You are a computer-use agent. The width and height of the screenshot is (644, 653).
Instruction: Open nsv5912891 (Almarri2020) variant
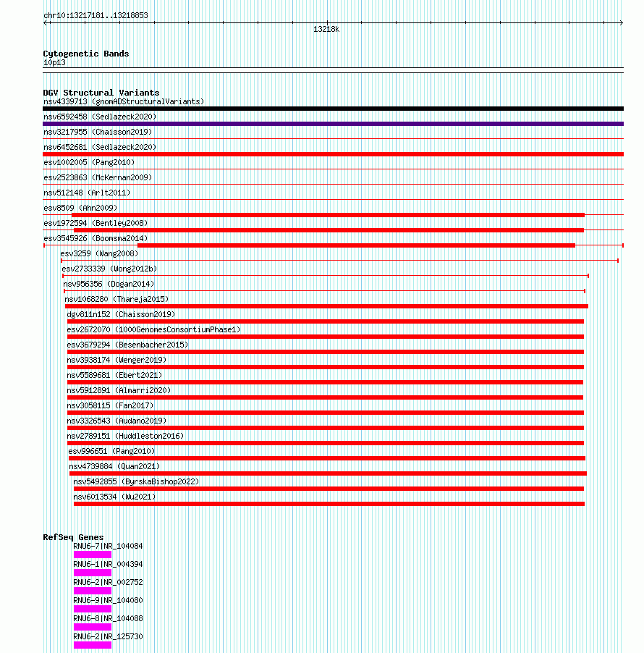(x=119, y=390)
